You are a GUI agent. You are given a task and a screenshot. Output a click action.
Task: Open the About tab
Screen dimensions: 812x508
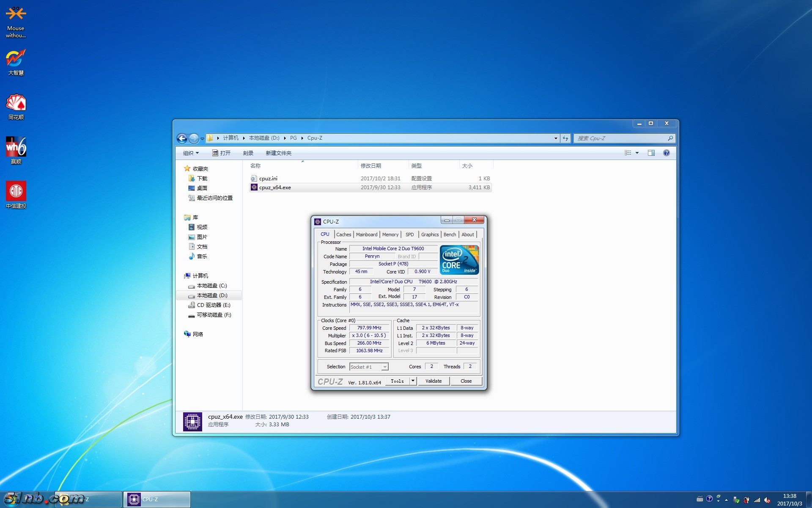click(468, 235)
